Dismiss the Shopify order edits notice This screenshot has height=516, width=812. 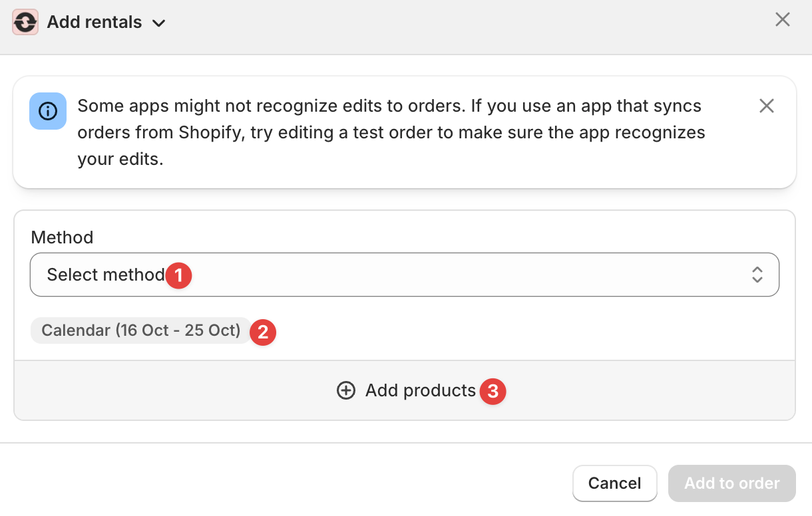click(x=767, y=106)
